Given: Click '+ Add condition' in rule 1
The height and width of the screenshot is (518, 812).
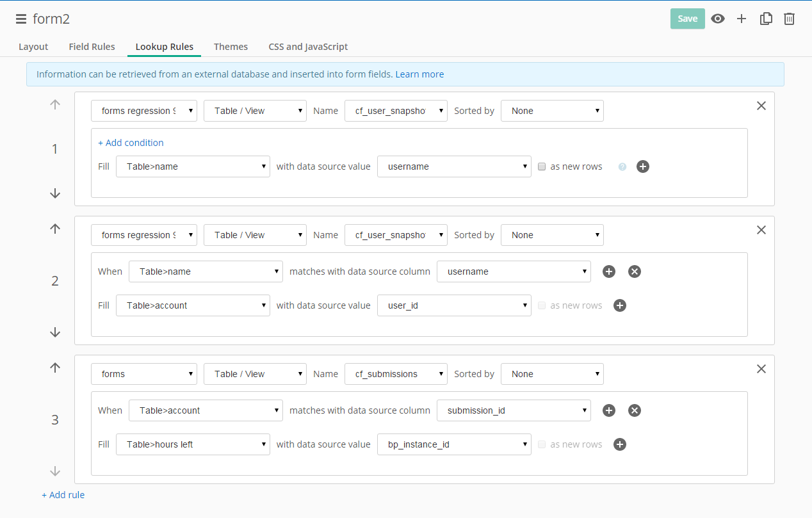Looking at the screenshot, I should coord(131,143).
